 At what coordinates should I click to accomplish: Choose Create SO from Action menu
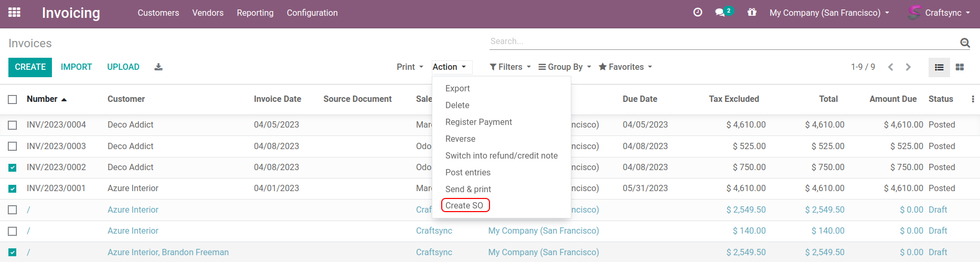point(464,205)
